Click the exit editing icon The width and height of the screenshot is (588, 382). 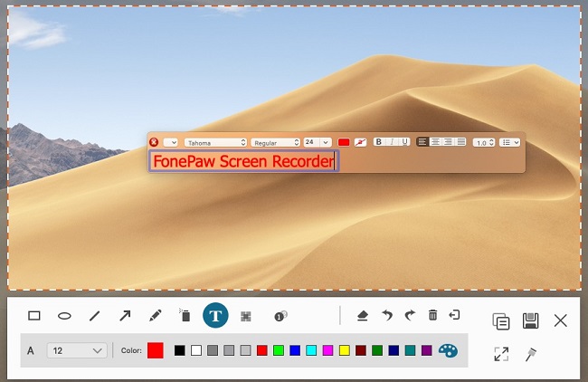454,314
